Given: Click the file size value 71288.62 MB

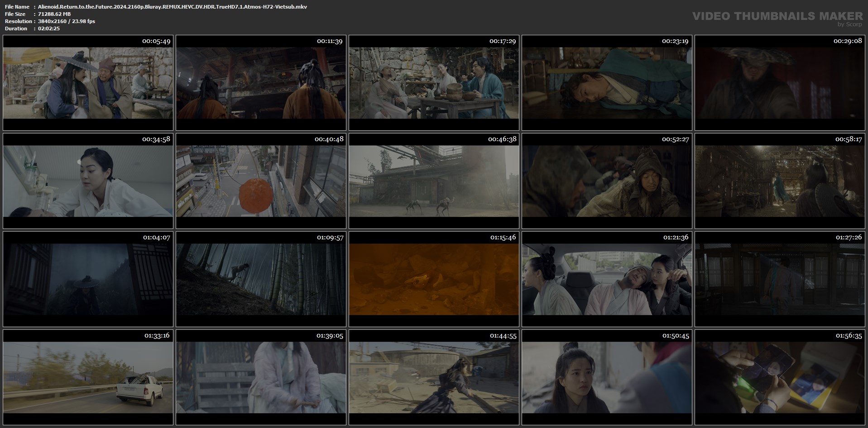Looking at the screenshot, I should point(54,14).
